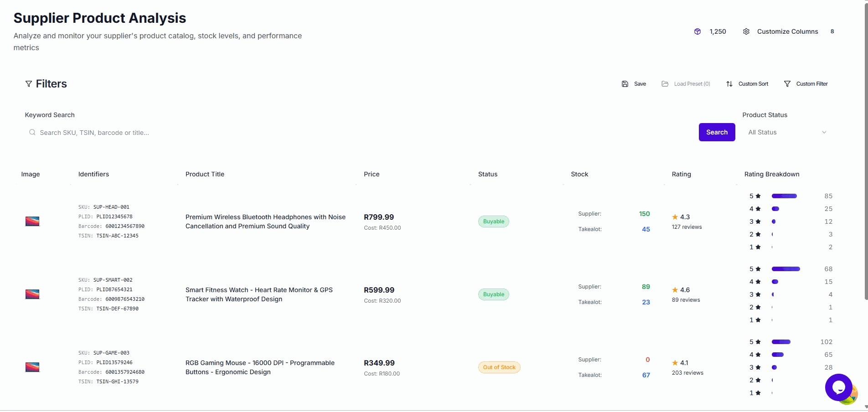Open the chat bubble widget

839,387
